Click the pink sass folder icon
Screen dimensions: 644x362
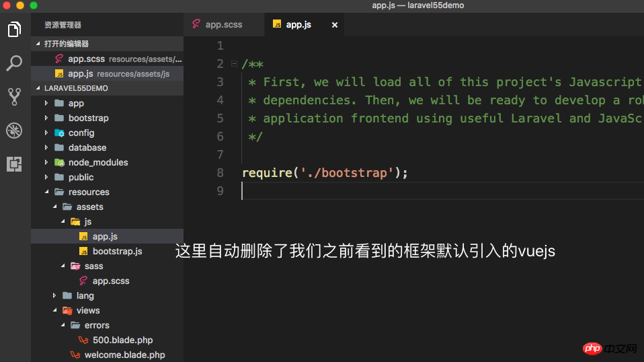coord(75,266)
